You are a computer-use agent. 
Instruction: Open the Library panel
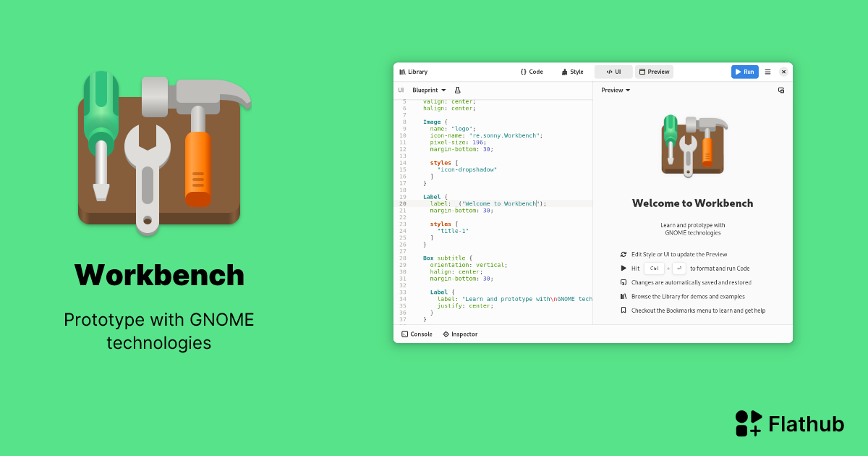[412, 72]
